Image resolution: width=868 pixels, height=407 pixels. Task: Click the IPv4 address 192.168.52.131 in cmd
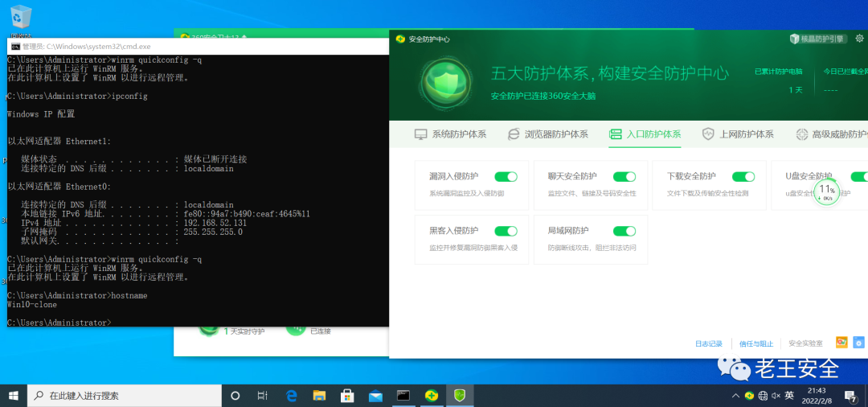(x=215, y=223)
